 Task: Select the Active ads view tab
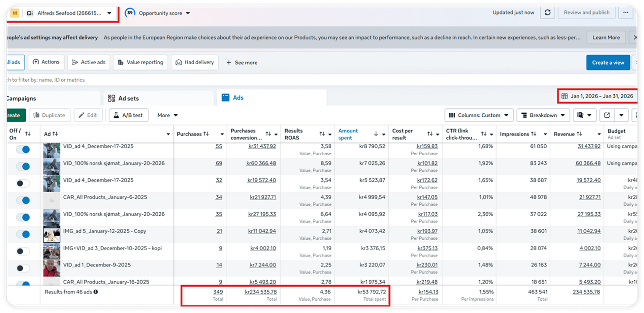89,62
